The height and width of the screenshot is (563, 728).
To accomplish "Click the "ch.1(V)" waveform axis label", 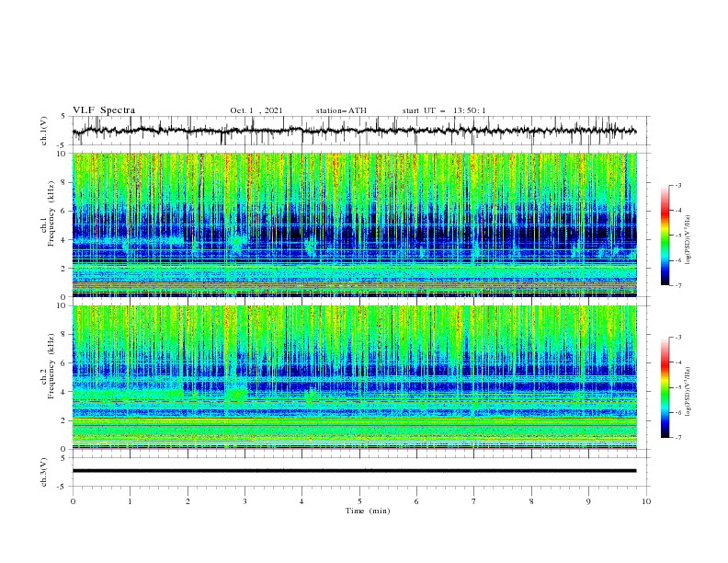I will pos(44,131).
